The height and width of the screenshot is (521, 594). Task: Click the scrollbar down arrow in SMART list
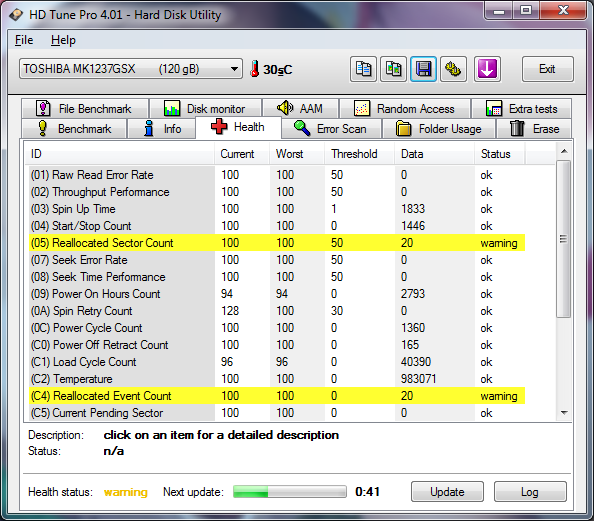pos(564,413)
